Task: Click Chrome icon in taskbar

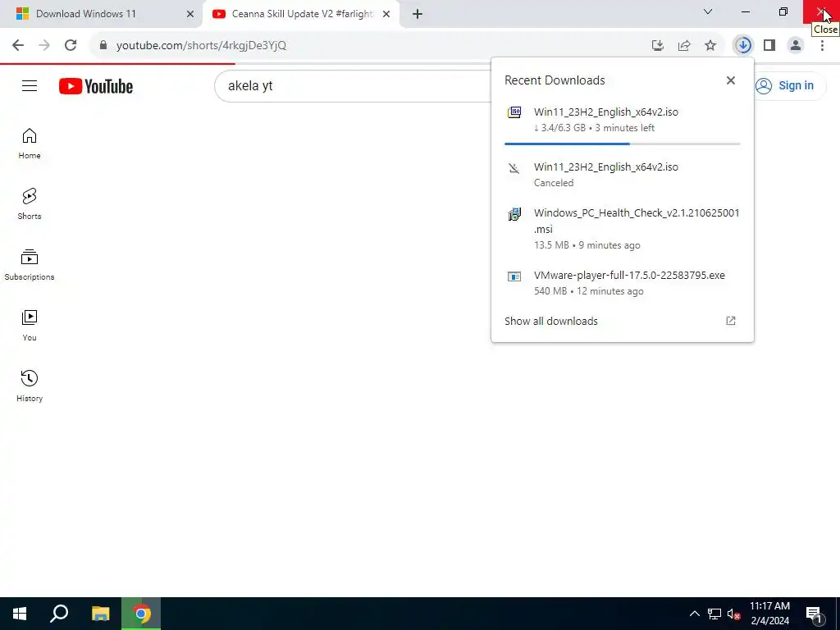Action: 141,614
